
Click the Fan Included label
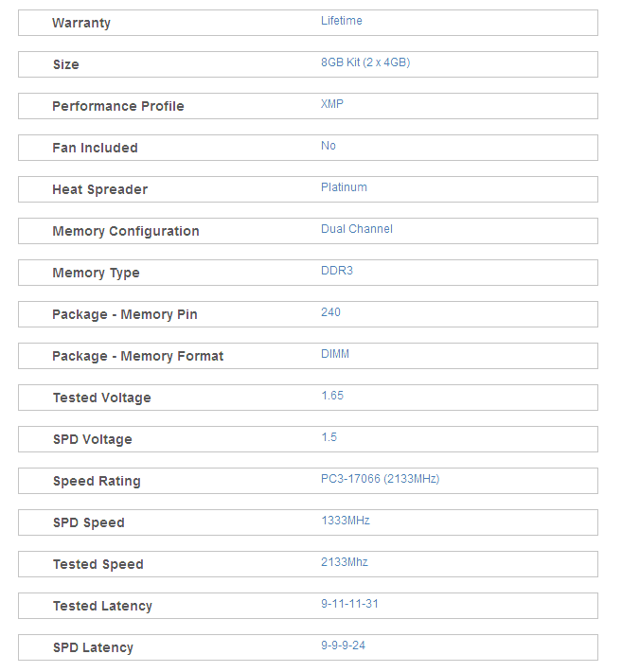point(96,148)
